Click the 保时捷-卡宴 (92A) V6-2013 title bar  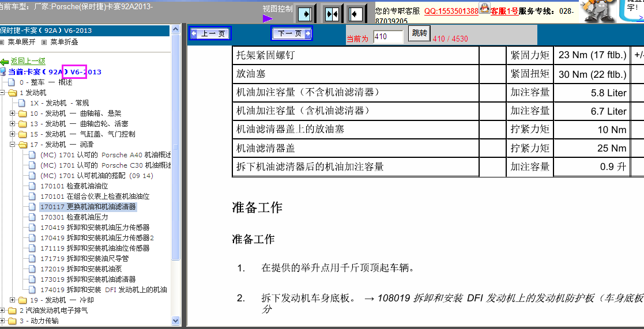coord(85,31)
